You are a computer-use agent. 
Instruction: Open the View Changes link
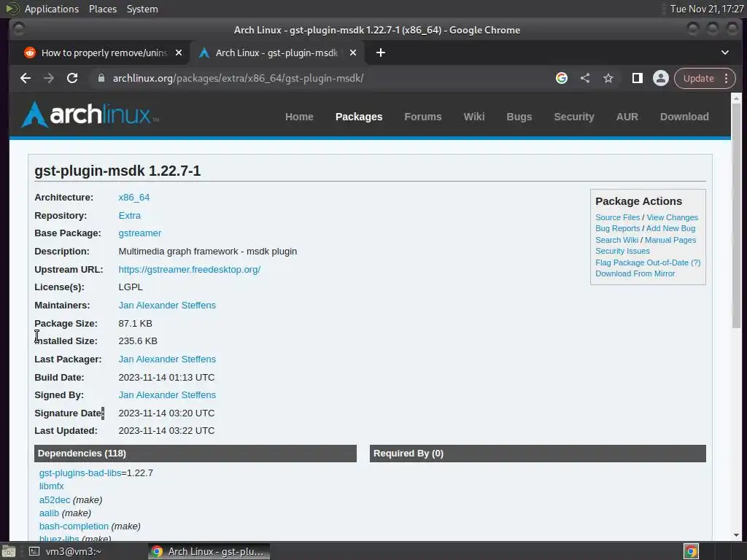672,217
